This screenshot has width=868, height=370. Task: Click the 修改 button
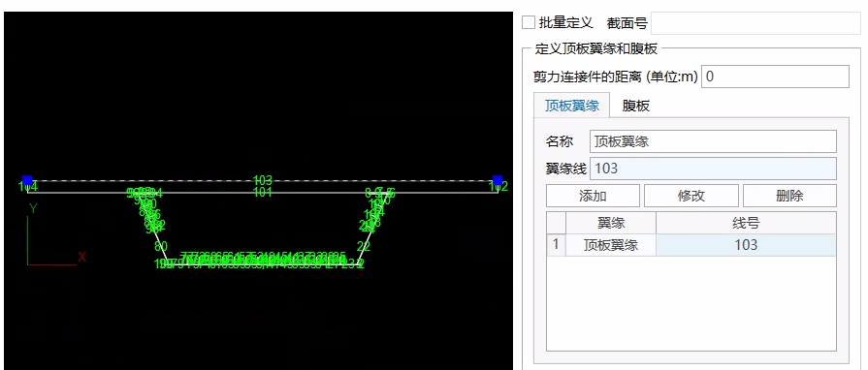tap(691, 196)
